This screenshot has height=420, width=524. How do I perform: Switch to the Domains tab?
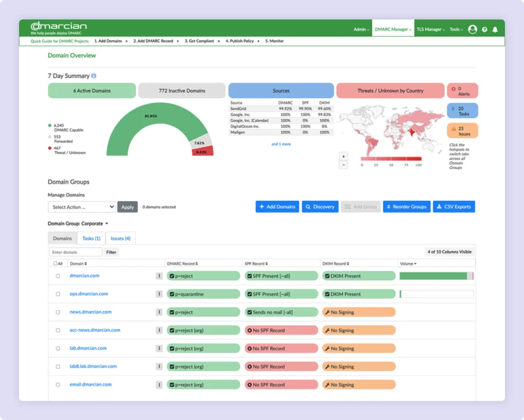point(62,238)
